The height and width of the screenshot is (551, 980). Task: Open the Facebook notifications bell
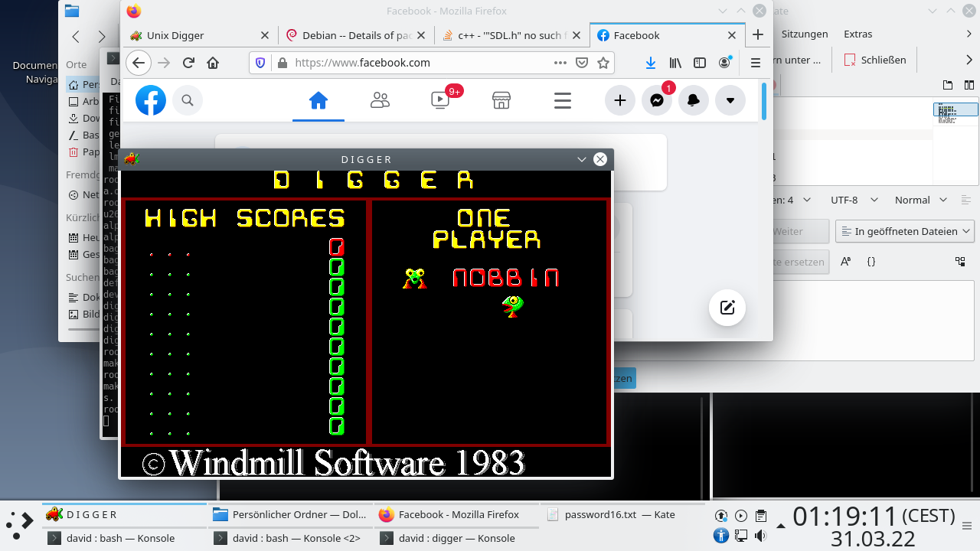pos(693,100)
